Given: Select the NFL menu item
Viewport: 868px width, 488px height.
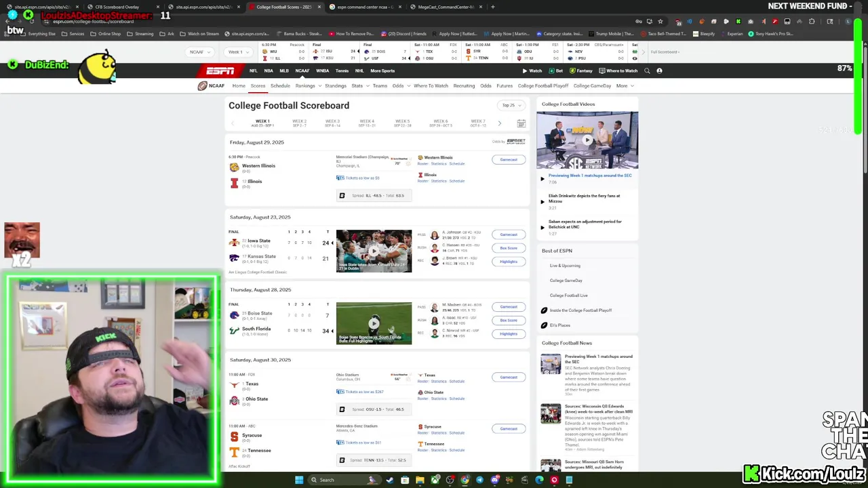Looking at the screenshot, I should tap(253, 70).
